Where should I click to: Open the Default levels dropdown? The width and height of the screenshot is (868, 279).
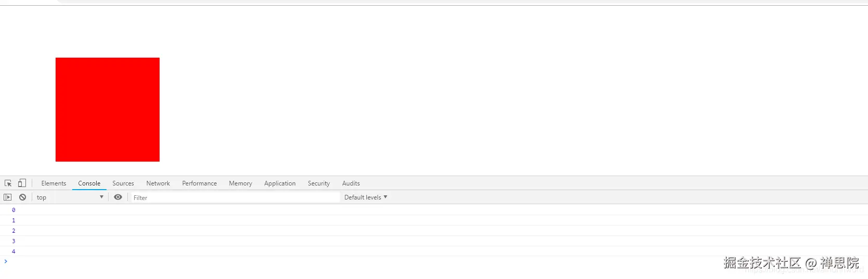point(366,197)
